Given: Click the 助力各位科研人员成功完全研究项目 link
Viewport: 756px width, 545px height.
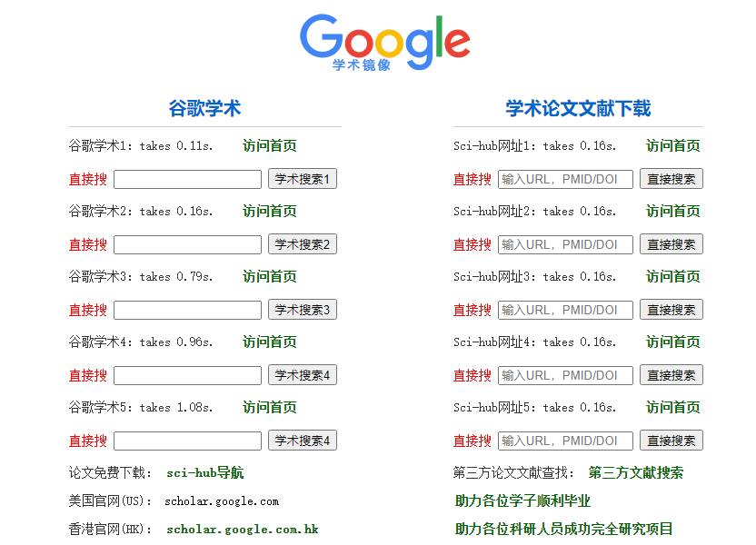Looking at the screenshot, I should (x=563, y=529).
